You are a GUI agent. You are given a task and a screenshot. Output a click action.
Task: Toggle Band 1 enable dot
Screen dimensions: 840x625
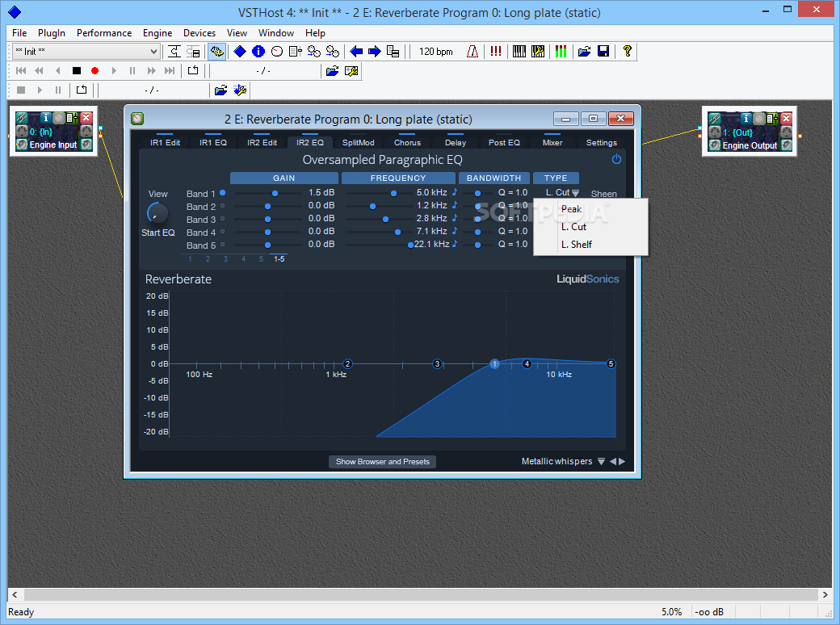pyautogui.click(x=222, y=193)
